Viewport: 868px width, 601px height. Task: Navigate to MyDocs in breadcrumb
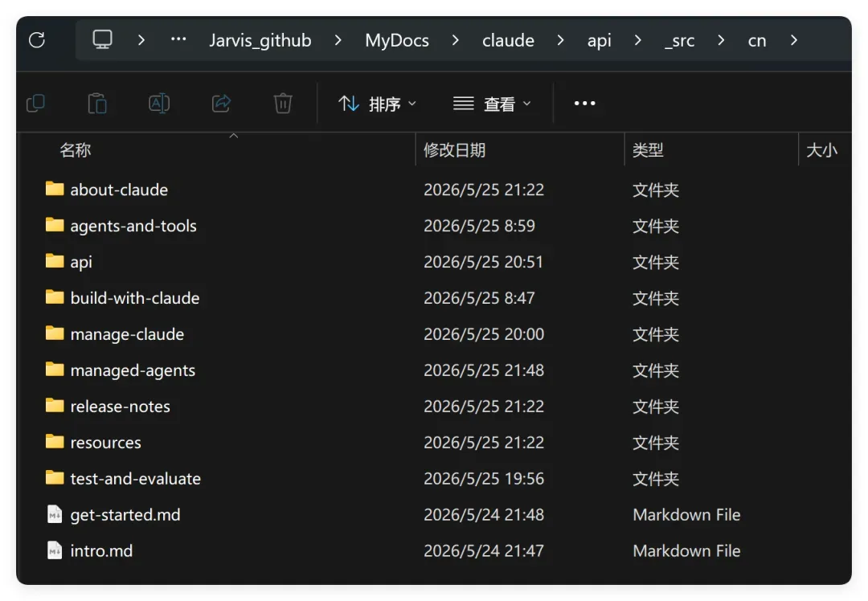click(397, 40)
